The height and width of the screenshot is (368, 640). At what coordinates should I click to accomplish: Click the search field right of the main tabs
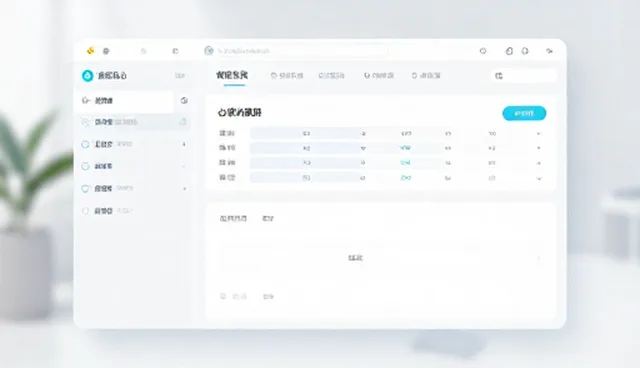(x=524, y=76)
